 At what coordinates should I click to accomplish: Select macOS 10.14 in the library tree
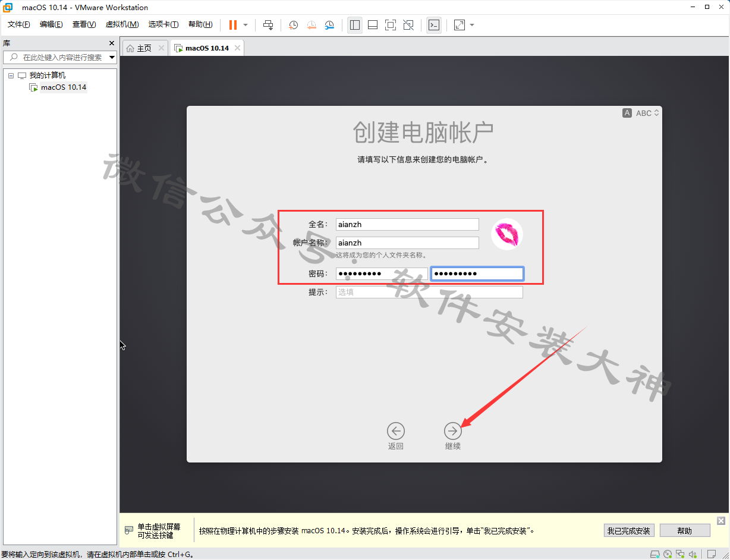click(x=64, y=87)
